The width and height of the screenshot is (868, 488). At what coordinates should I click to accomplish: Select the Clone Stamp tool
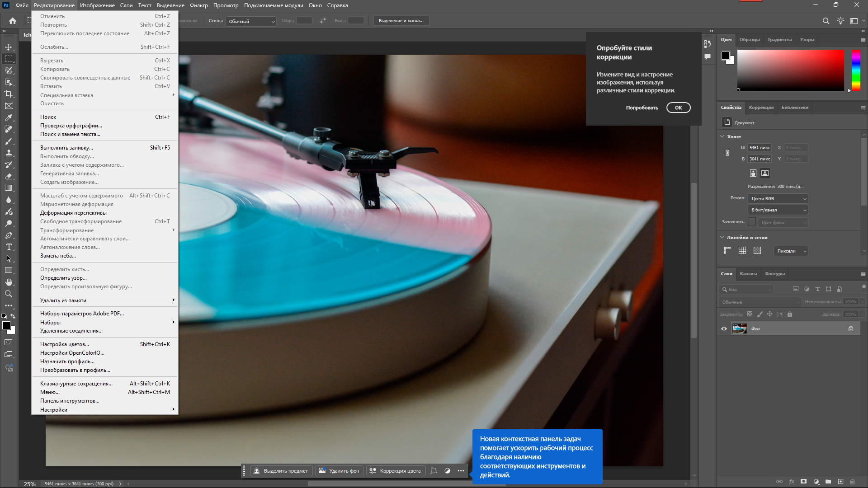click(x=9, y=153)
